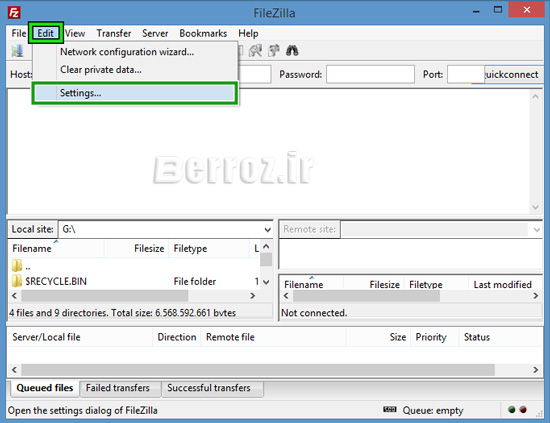Sort remote list by Filename column
The image size is (550, 423).
coord(311,284)
